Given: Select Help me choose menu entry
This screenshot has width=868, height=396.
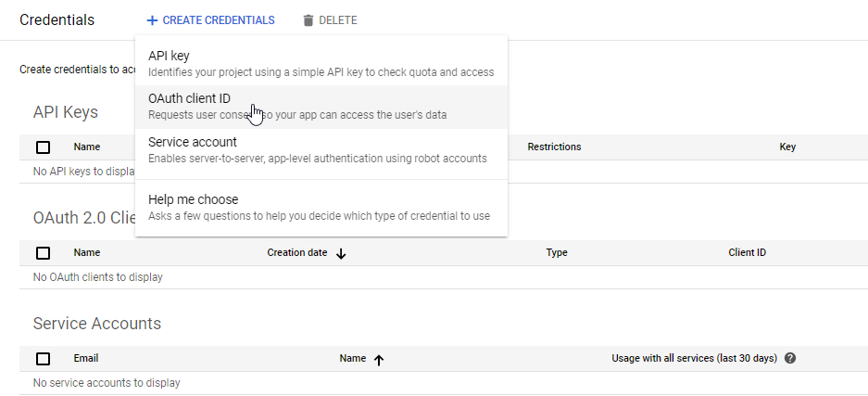Looking at the screenshot, I should coord(321,208).
